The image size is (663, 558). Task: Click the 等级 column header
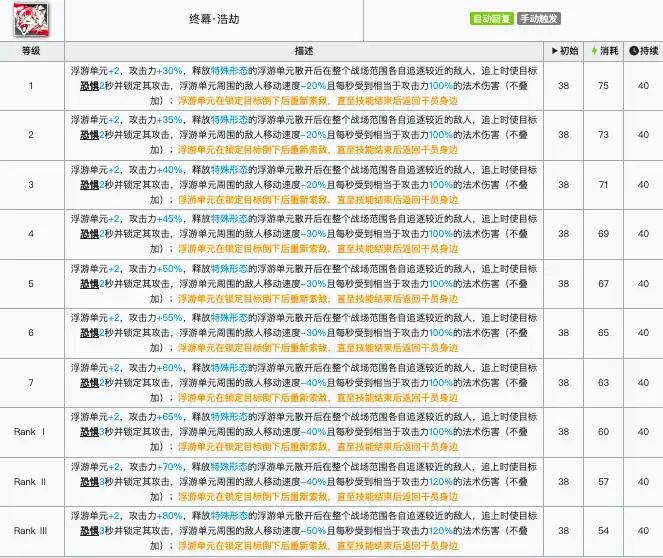[31, 50]
